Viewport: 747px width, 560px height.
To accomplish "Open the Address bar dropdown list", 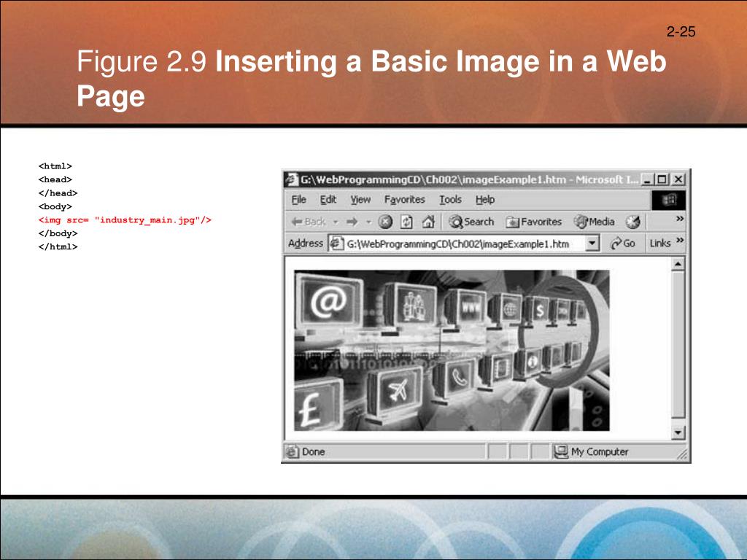I will pyautogui.click(x=592, y=244).
